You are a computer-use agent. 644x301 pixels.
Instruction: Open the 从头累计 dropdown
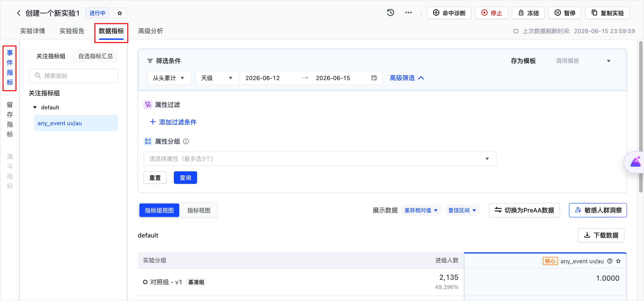tap(169, 78)
